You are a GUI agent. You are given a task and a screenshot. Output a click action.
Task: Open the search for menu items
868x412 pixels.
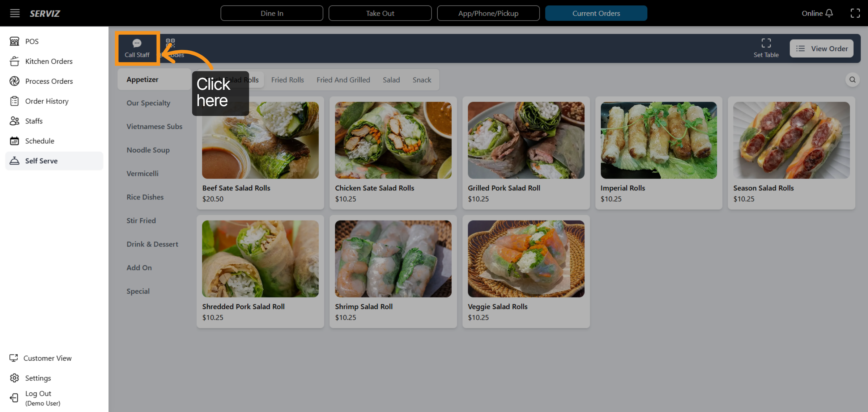(852, 80)
